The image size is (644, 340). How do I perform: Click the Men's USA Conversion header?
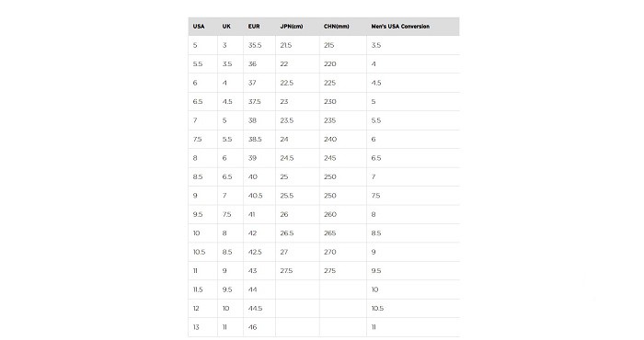pyautogui.click(x=400, y=27)
